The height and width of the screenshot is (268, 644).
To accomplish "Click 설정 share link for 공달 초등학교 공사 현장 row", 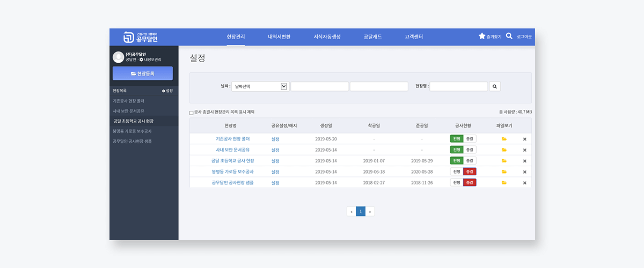I will pos(275,161).
